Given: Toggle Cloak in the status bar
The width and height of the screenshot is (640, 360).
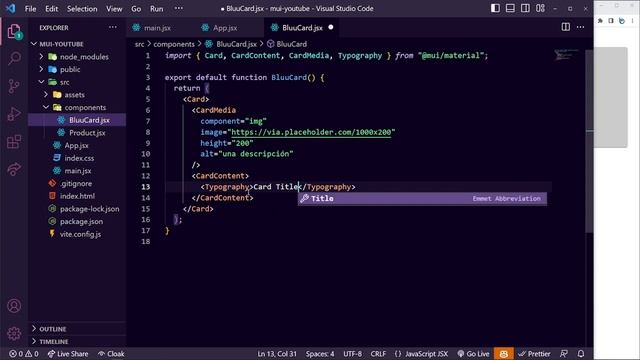Looking at the screenshot, I should coord(111,353).
